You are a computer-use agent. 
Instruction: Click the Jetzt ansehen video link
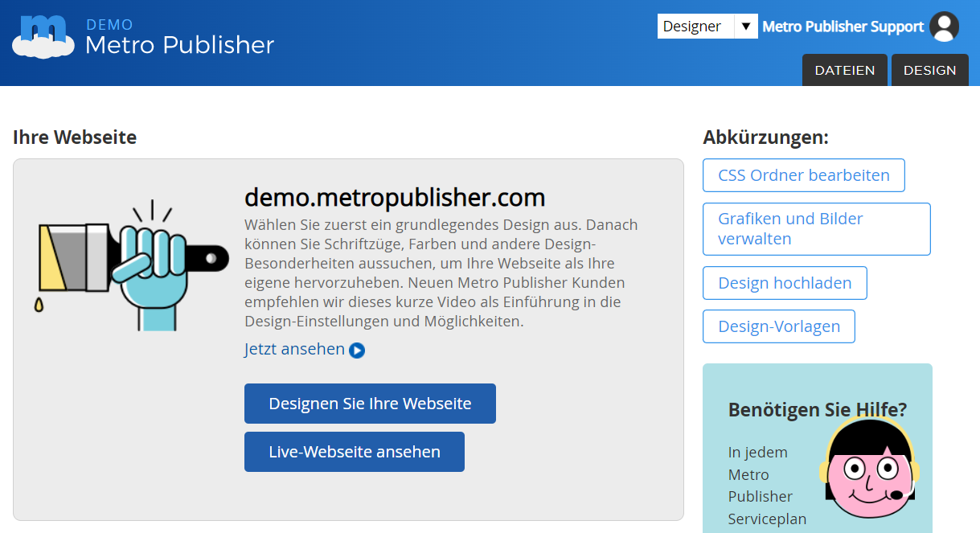294,350
